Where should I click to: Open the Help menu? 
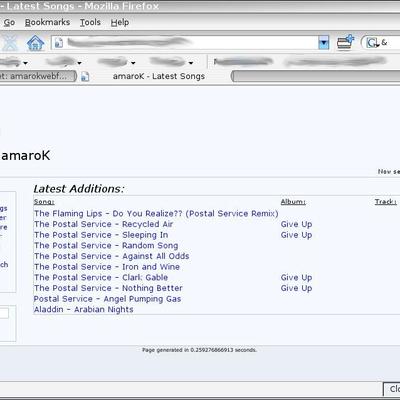[x=120, y=22]
